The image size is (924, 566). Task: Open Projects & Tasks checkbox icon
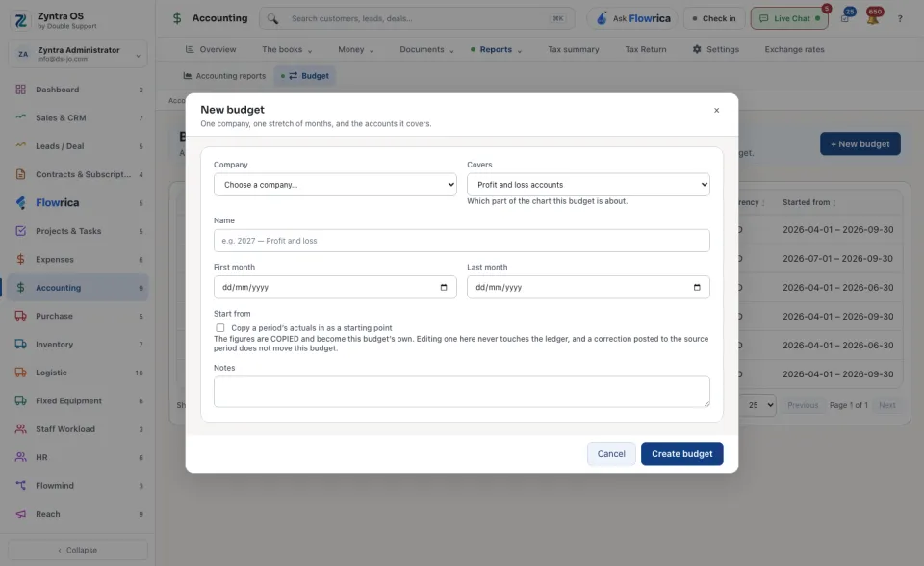(20, 230)
